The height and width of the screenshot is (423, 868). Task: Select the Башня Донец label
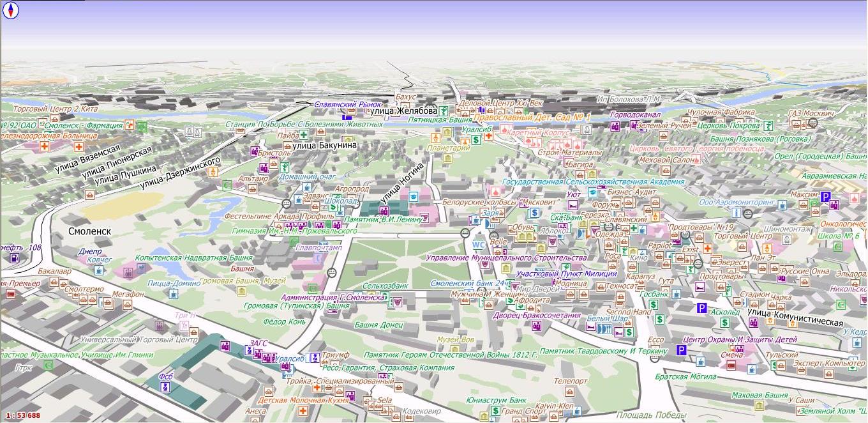point(379,325)
